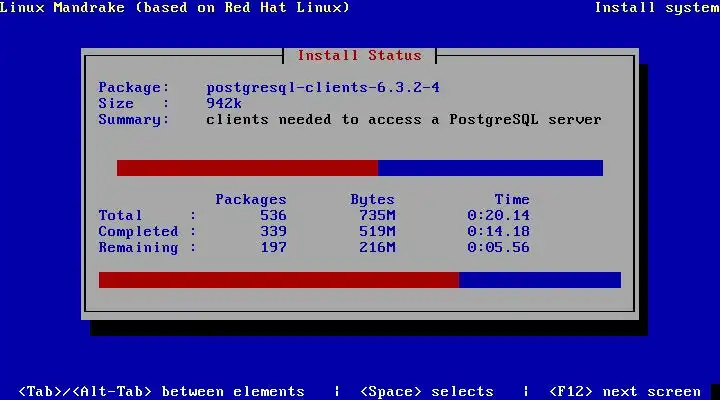Image resolution: width=720 pixels, height=400 pixels.
Task: Click completed packages value '339'
Action: coord(273,231)
